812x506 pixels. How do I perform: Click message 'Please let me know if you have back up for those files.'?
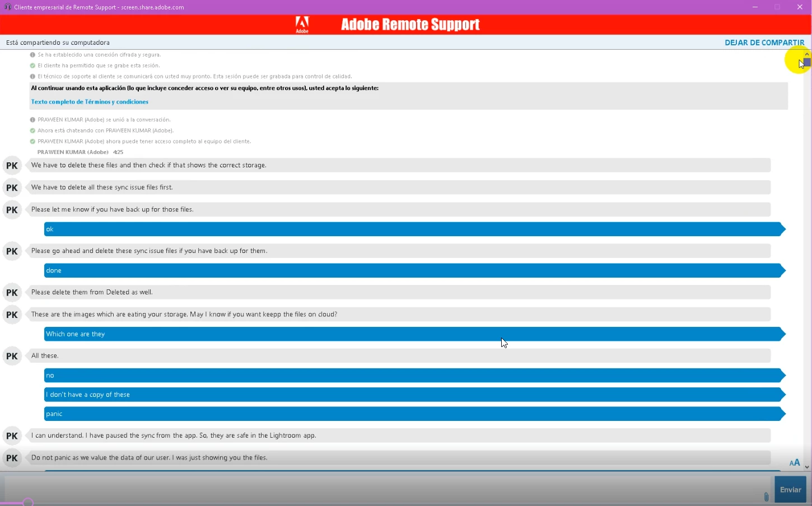[399, 209]
